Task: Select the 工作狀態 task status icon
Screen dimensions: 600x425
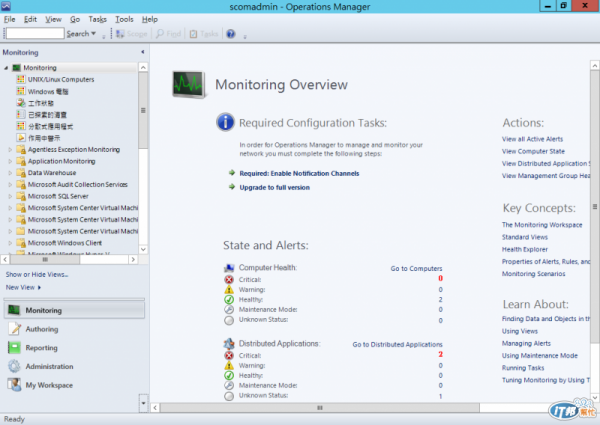Action: (x=21, y=103)
